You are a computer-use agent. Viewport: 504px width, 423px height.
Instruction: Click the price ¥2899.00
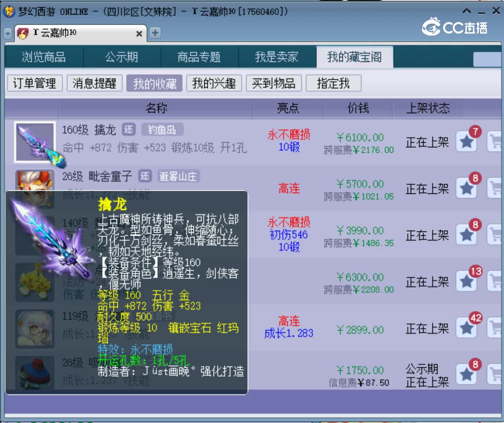click(x=360, y=330)
